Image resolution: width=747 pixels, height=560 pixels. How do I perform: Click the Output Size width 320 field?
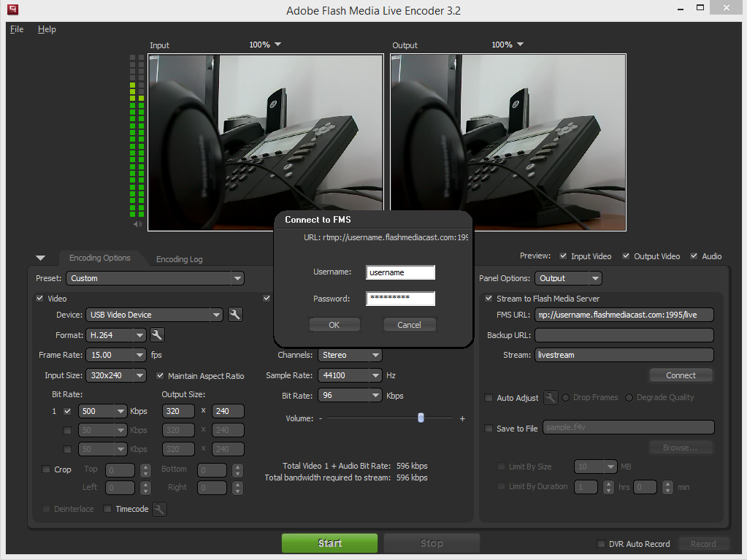tap(178, 412)
